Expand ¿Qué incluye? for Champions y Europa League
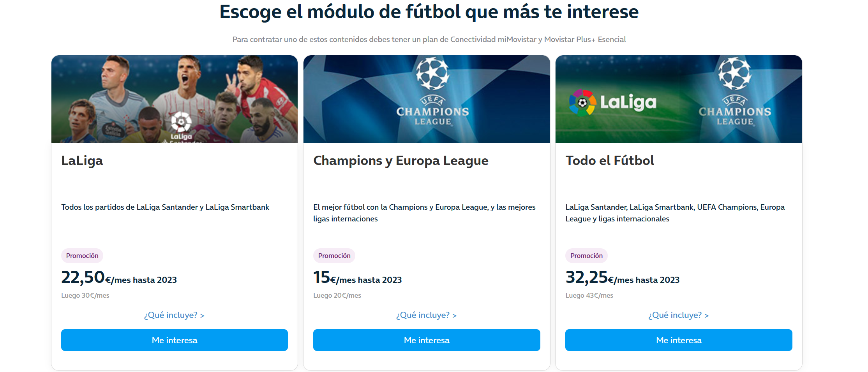868x372 pixels. click(426, 315)
